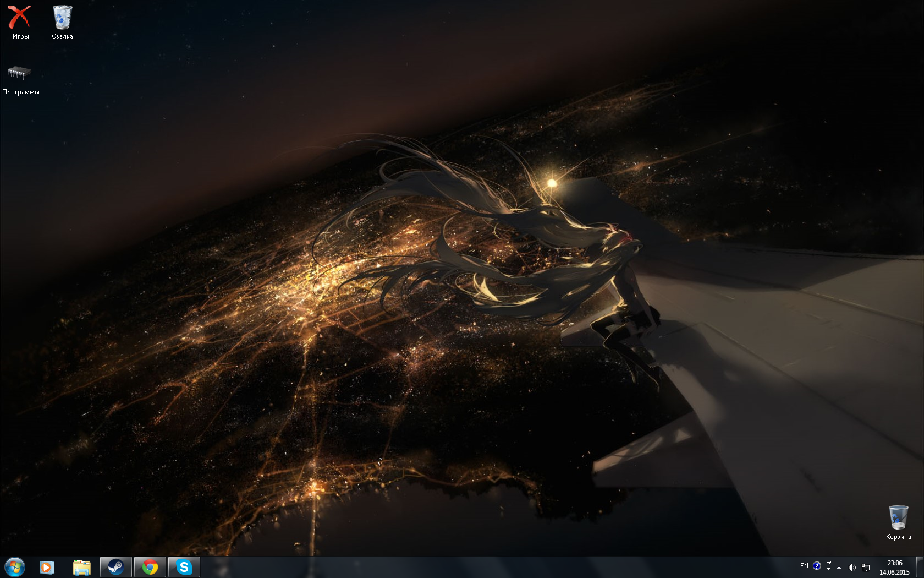Viewport: 924px width, 578px height.
Task: Click the Игры label text
Action: (x=20, y=36)
